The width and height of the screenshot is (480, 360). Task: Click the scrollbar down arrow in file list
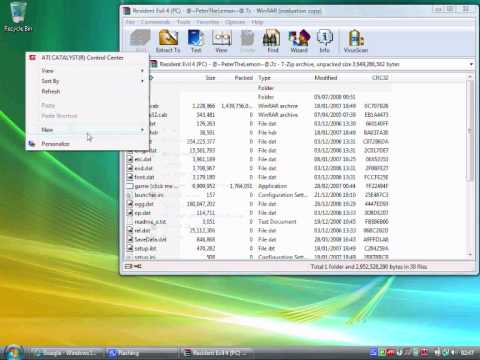click(x=470, y=255)
